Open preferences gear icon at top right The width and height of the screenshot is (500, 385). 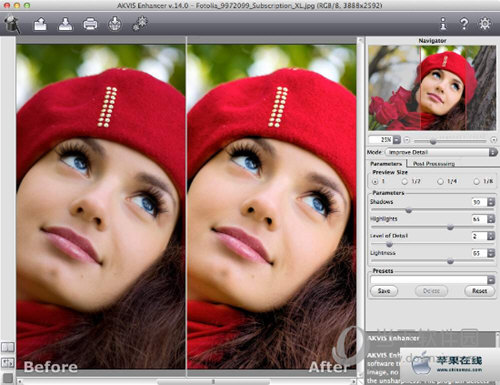(x=485, y=24)
